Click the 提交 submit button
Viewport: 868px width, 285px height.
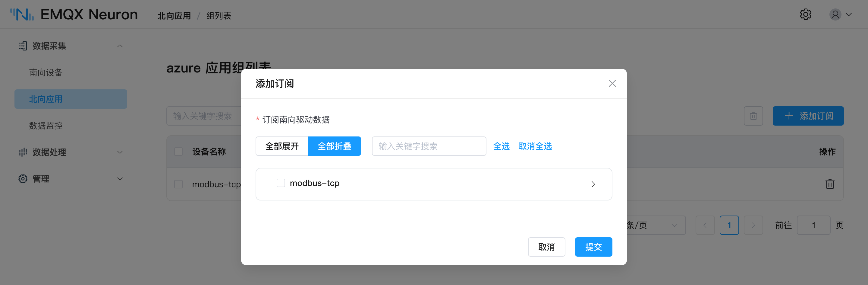(x=593, y=247)
